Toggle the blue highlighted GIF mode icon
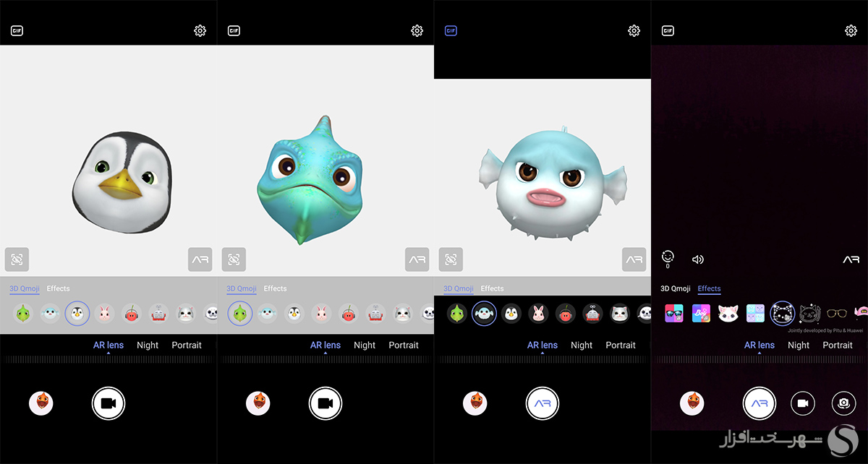 point(451,31)
